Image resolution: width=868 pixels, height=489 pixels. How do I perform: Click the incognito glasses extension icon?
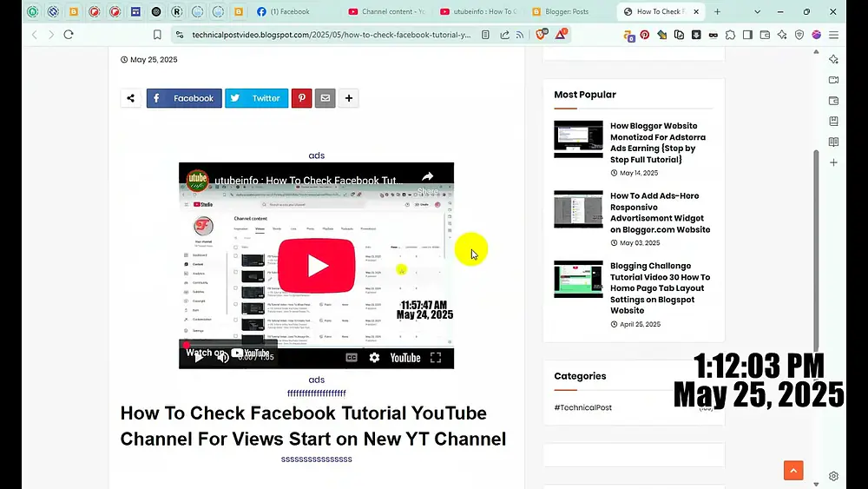(x=713, y=35)
